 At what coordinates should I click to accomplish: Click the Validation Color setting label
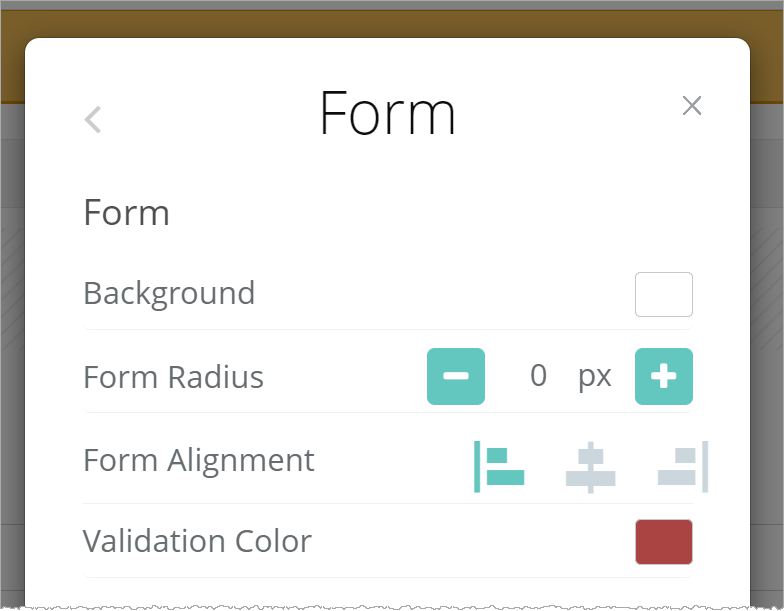(197, 541)
